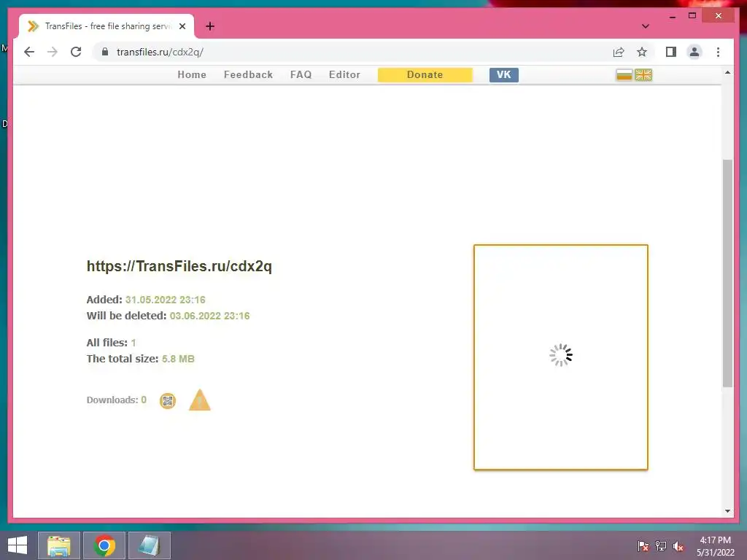Open the taskbar clock showing 4:17 PM
The height and width of the screenshot is (560, 747).
tap(716, 546)
